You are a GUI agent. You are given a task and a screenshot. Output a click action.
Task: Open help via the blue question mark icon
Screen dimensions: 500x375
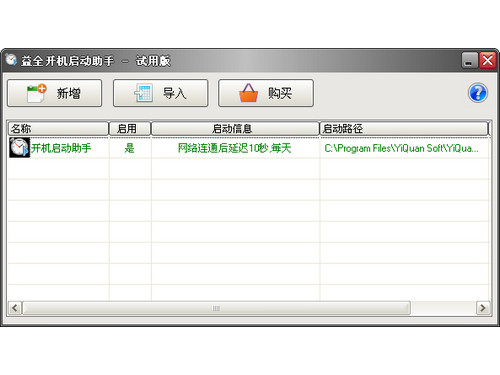click(478, 93)
